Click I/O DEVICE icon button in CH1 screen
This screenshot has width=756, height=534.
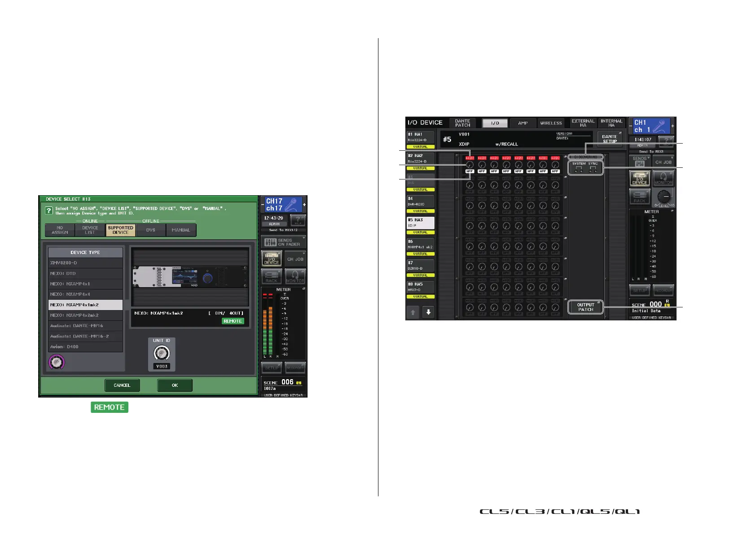[x=640, y=178]
